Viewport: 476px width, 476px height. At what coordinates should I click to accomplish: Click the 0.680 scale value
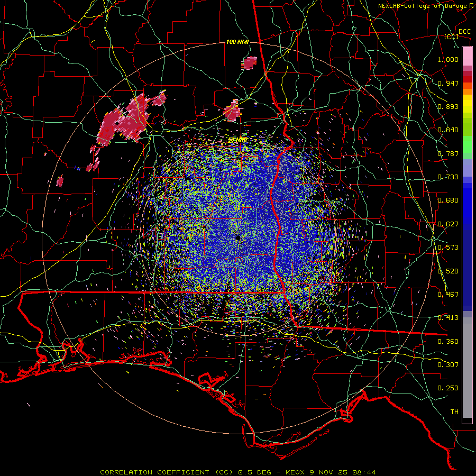(x=448, y=200)
